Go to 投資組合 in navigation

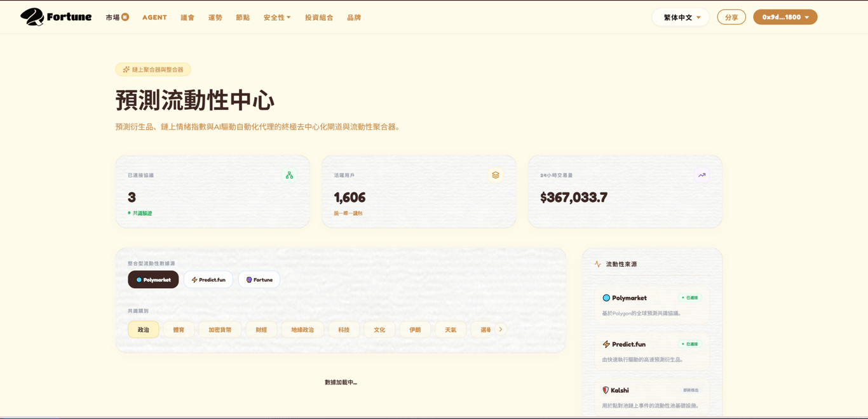tap(319, 18)
